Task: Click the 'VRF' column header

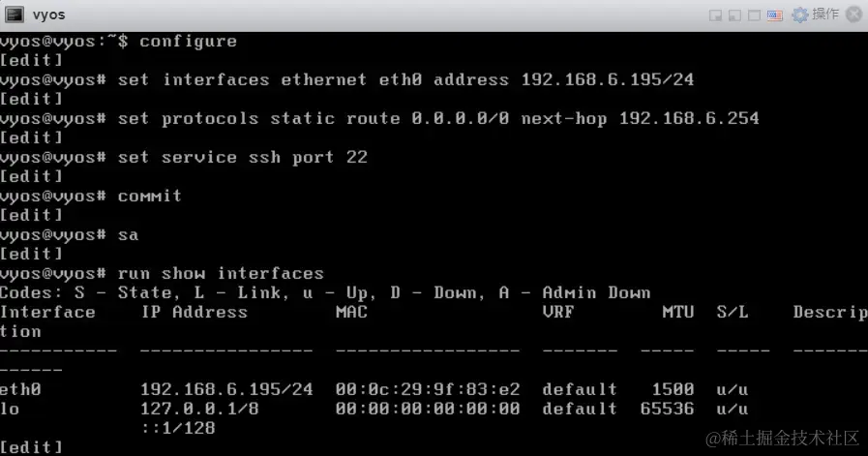Action: click(558, 313)
